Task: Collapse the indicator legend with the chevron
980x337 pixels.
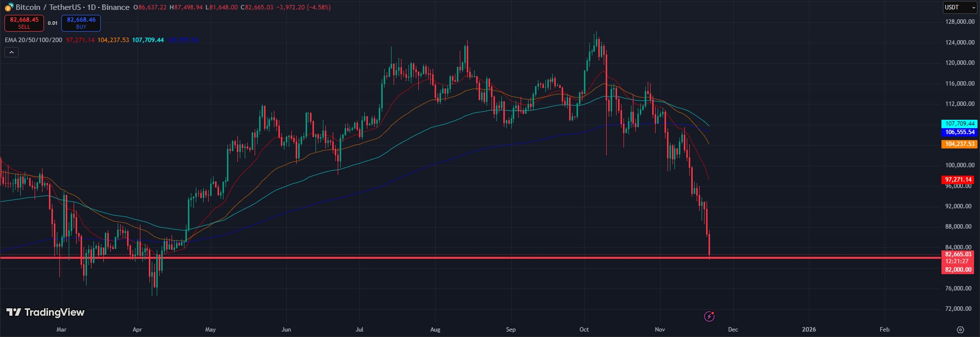Action: [12, 52]
